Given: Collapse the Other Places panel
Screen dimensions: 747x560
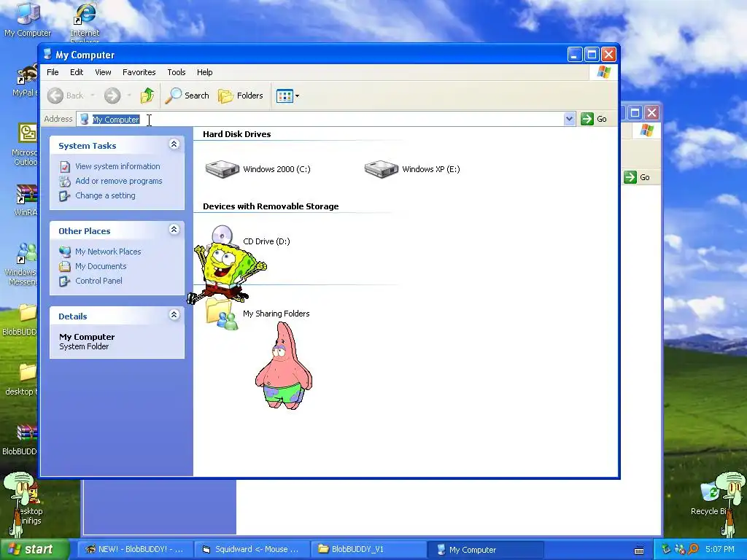Looking at the screenshot, I should (x=174, y=230).
